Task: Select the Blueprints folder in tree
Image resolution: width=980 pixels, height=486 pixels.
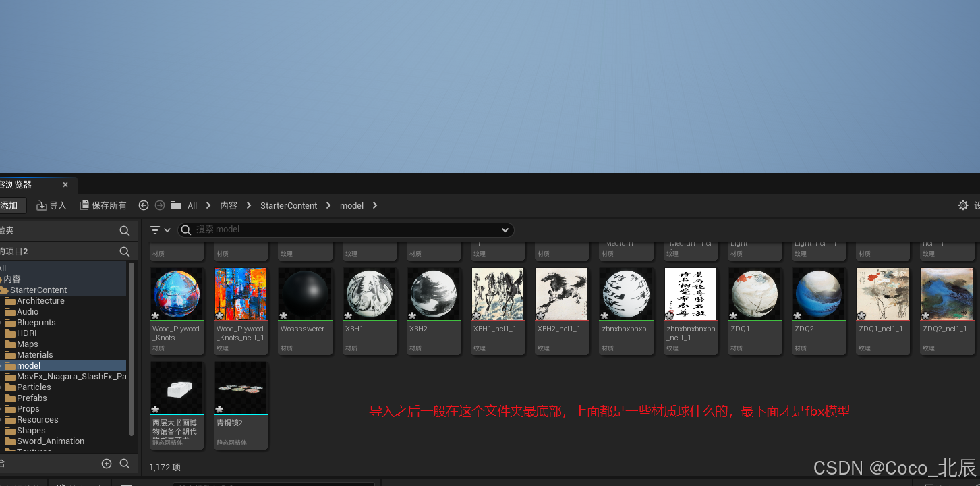Action: (x=36, y=323)
